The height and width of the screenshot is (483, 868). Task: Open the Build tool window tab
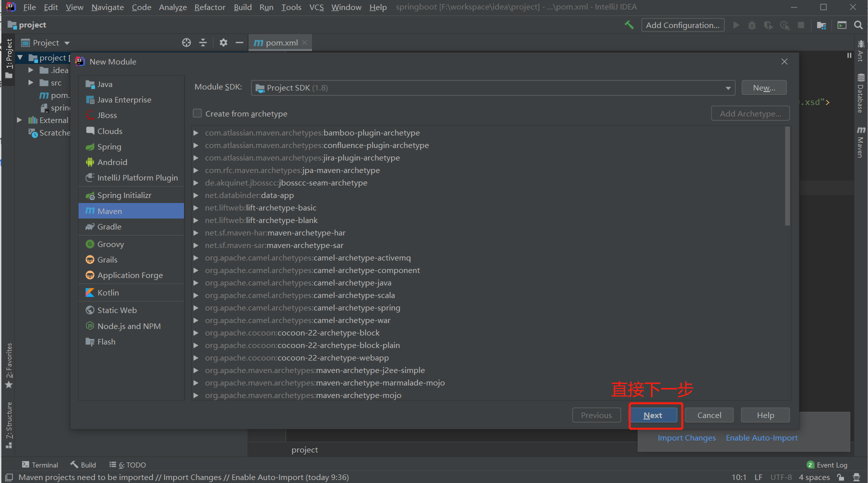pyautogui.click(x=83, y=465)
